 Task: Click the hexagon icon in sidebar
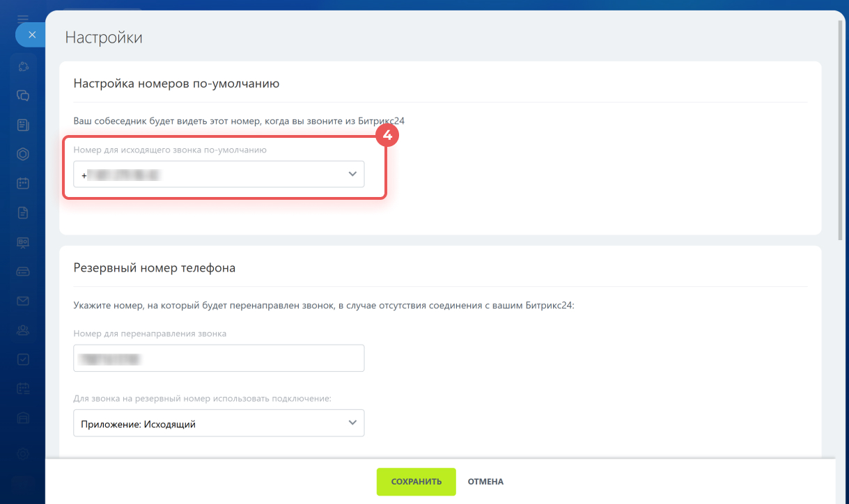pyautogui.click(x=23, y=155)
